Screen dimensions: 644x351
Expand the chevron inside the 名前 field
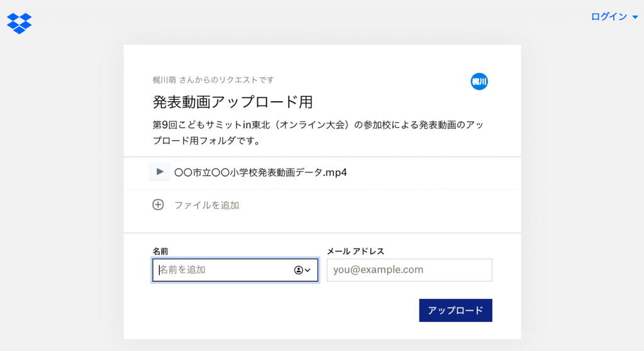tap(308, 270)
